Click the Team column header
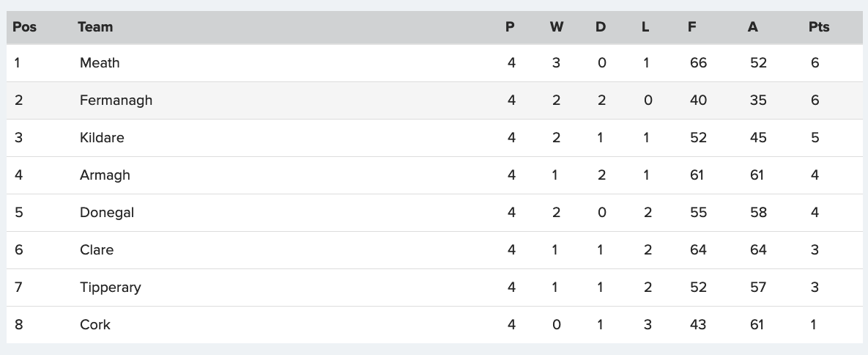Screen dimensions: 868x355 tap(95, 27)
